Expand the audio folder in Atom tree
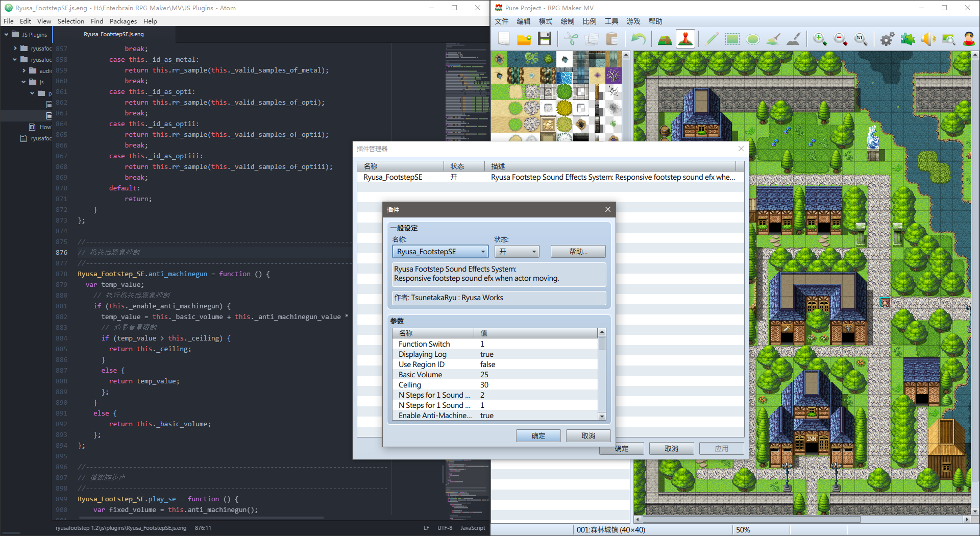Screen dimensions: 980x536 coord(24,71)
